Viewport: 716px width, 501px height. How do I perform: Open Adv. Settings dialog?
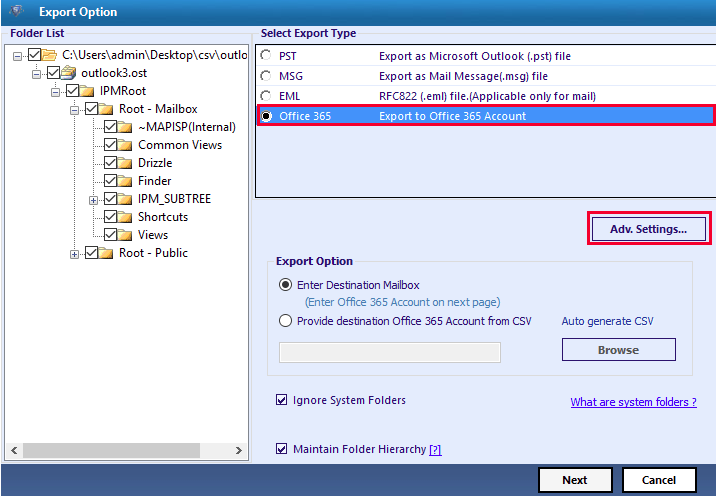648,229
